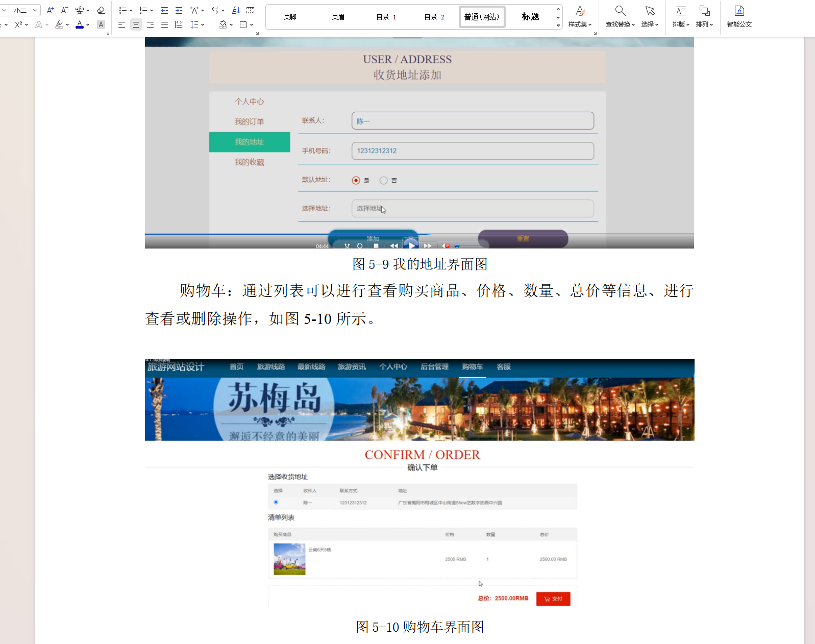Toggle superscript X² formatting

click(x=19, y=24)
